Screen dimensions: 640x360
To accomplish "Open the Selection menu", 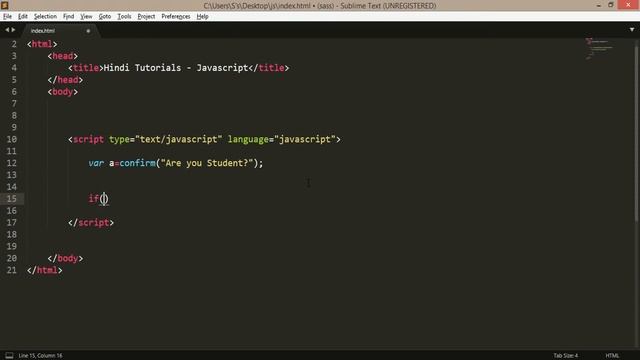I will click(45, 16).
